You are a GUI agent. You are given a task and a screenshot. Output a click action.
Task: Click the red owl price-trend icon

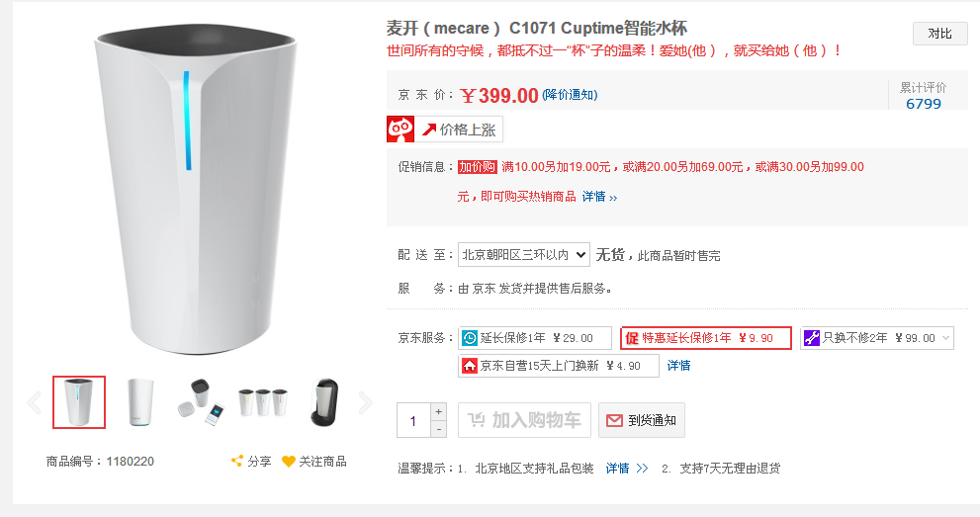click(400, 129)
